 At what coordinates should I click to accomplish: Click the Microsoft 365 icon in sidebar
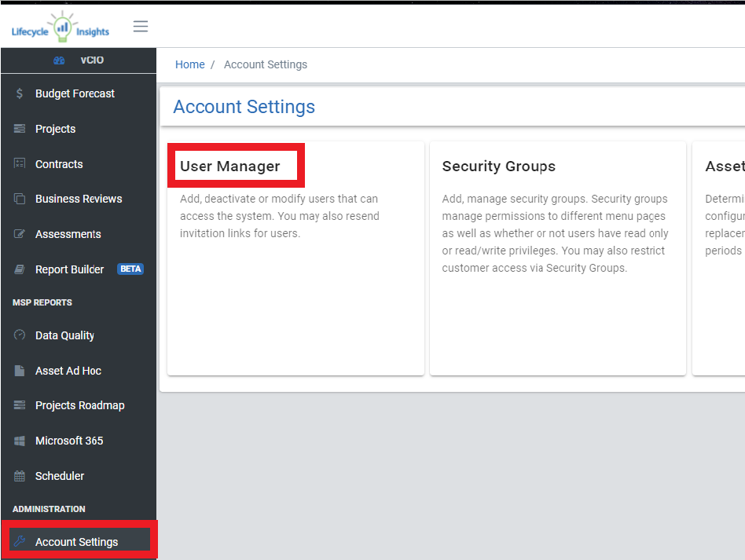(x=20, y=441)
